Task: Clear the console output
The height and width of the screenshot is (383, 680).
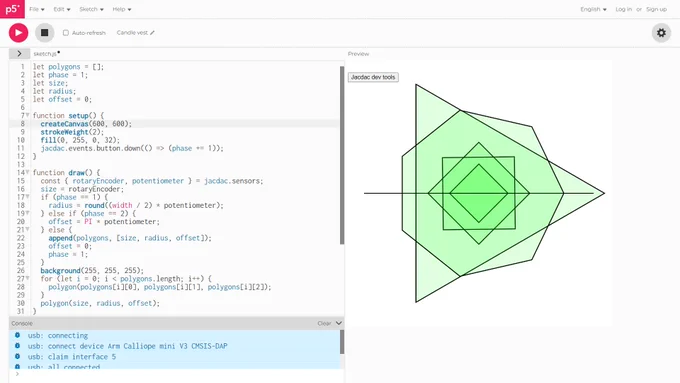Action: 324,323
